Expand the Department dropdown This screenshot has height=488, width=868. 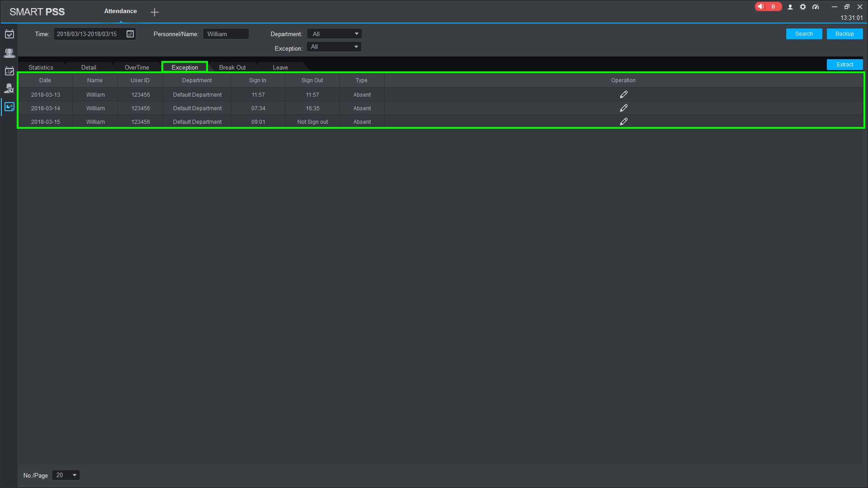point(334,34)
